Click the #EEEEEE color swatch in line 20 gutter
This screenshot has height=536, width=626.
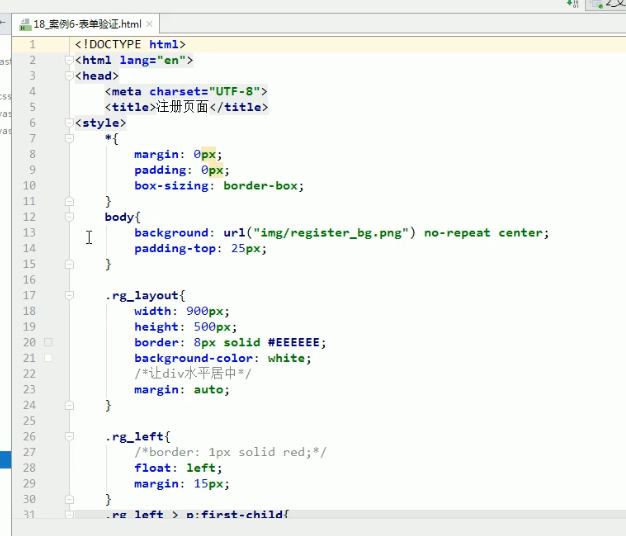48,342
